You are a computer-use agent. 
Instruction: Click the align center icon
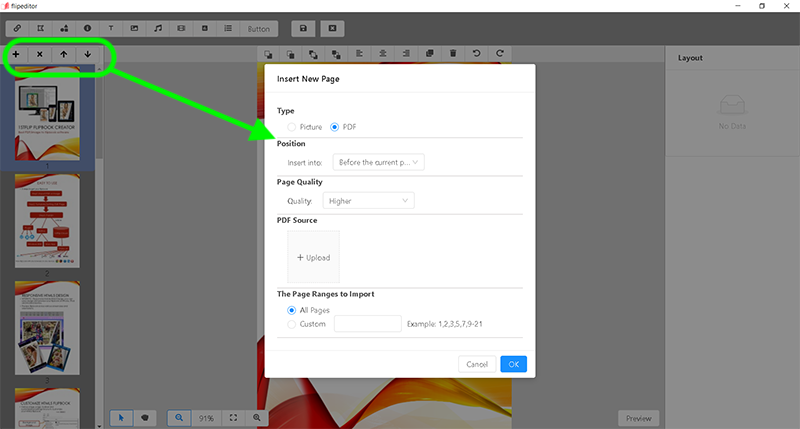tap(383, 54)
